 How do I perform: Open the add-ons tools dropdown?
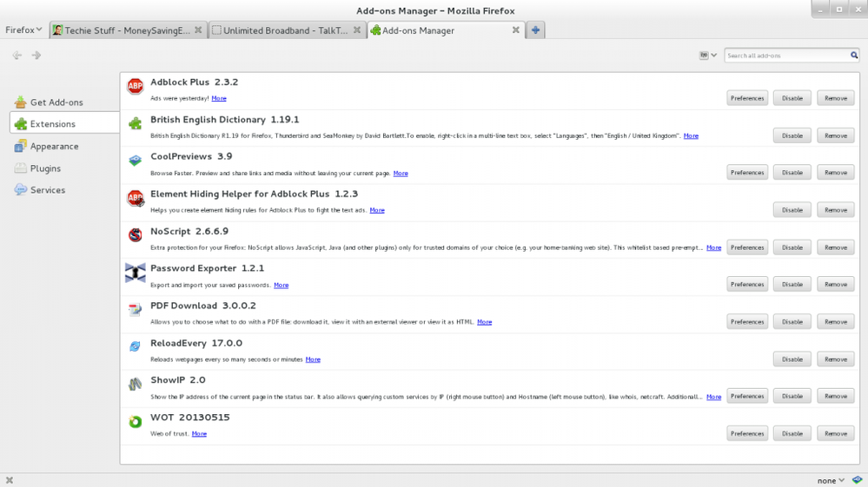coord(707,56)
